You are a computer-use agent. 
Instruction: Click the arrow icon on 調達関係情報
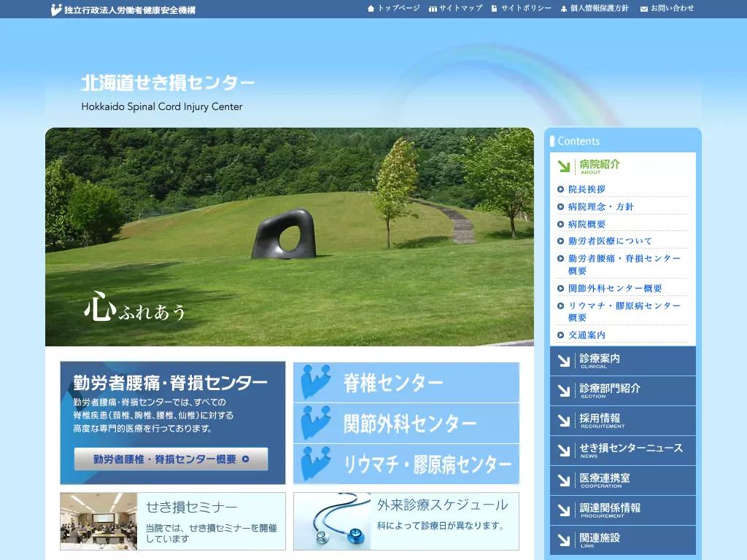[564, 510]
